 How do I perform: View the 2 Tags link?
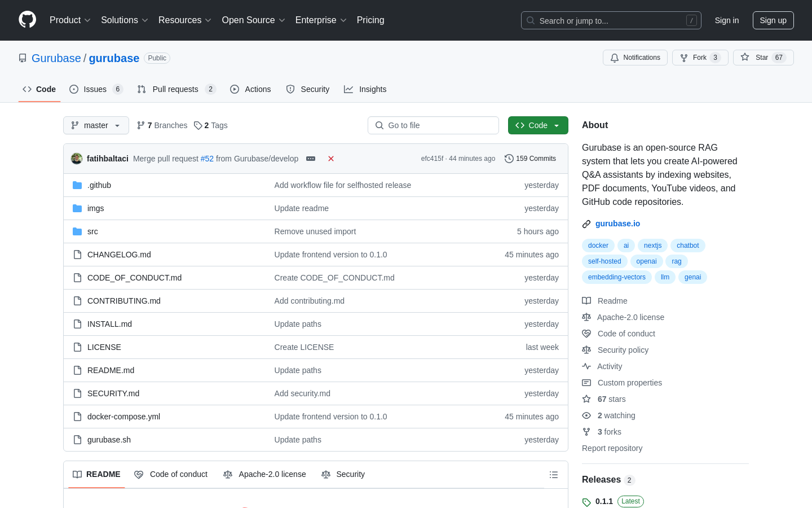pos(210,125)
